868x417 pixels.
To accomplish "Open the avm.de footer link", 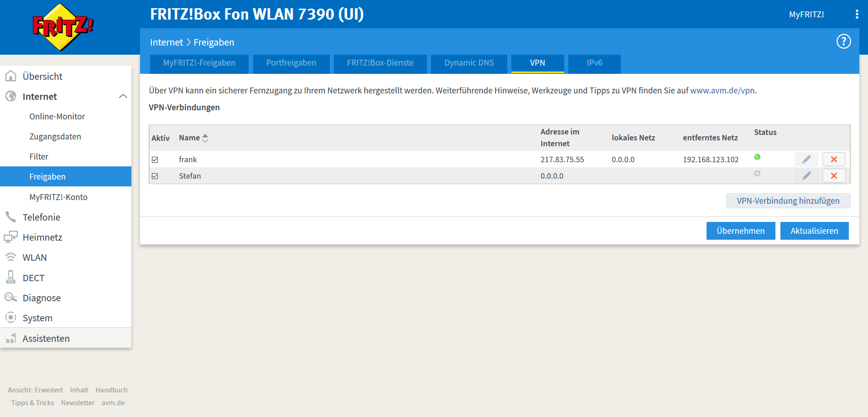I will [x=113, y=403].
